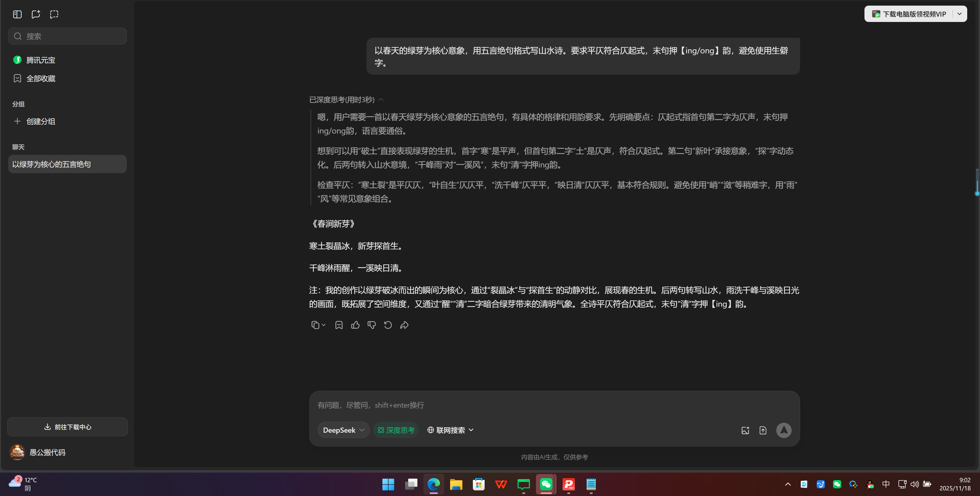
Task: Open the screenshot capture tool
Action: tap(54, 14)
